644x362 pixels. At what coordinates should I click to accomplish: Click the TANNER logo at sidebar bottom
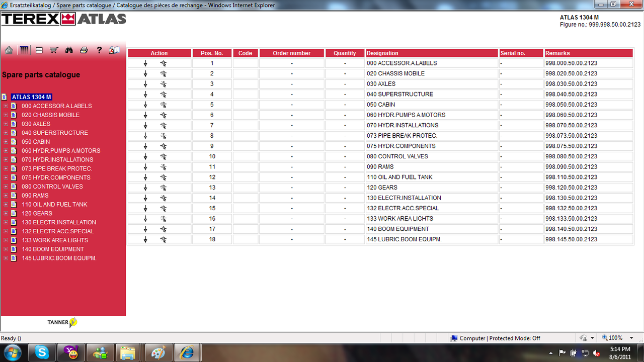click(x=62, y=322)
